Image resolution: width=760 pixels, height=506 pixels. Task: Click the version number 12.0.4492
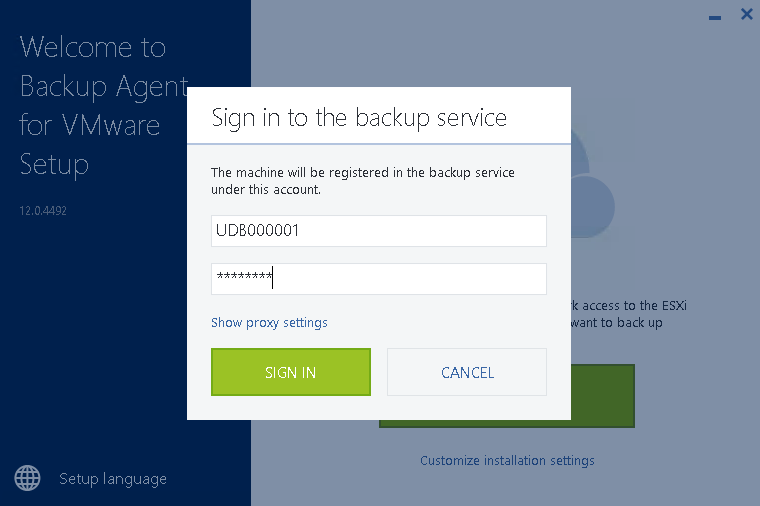click(x=43, y=211)
